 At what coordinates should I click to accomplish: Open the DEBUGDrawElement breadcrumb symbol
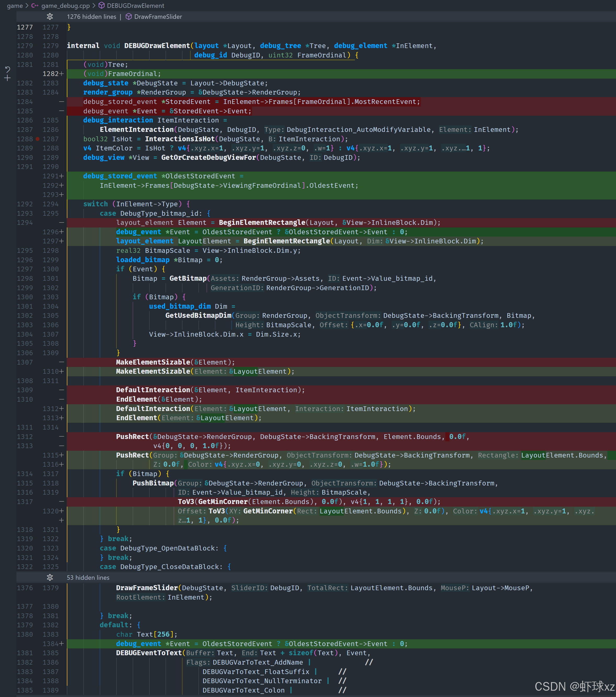[x=135, y=6]
